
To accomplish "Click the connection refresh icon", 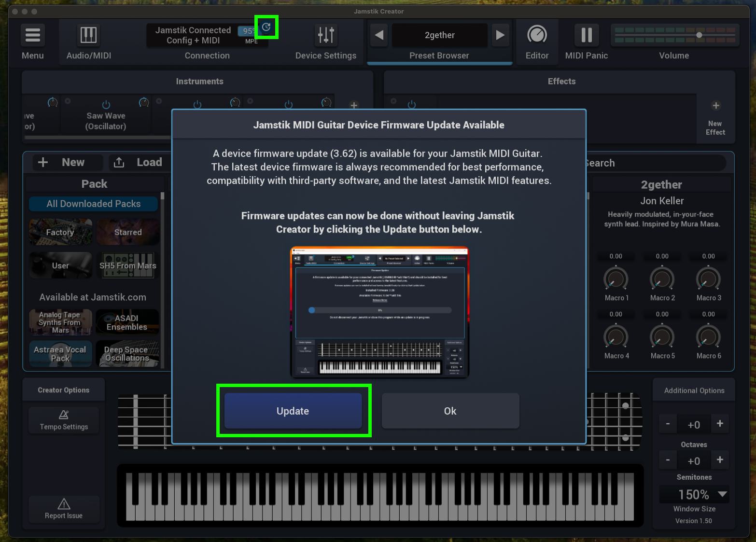I will click(266, 28).
